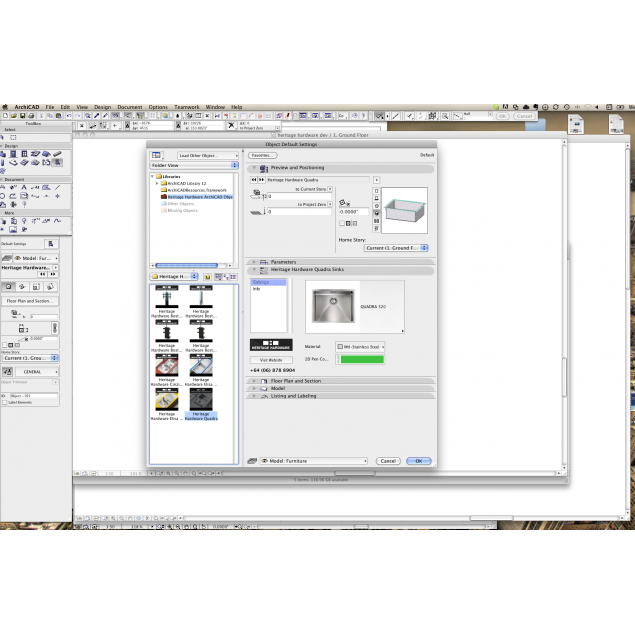Image resolution: width=635 pixels, height=635 pixels.
Task: Click the syringe inject parameters icon
Action: click(105, 116)
